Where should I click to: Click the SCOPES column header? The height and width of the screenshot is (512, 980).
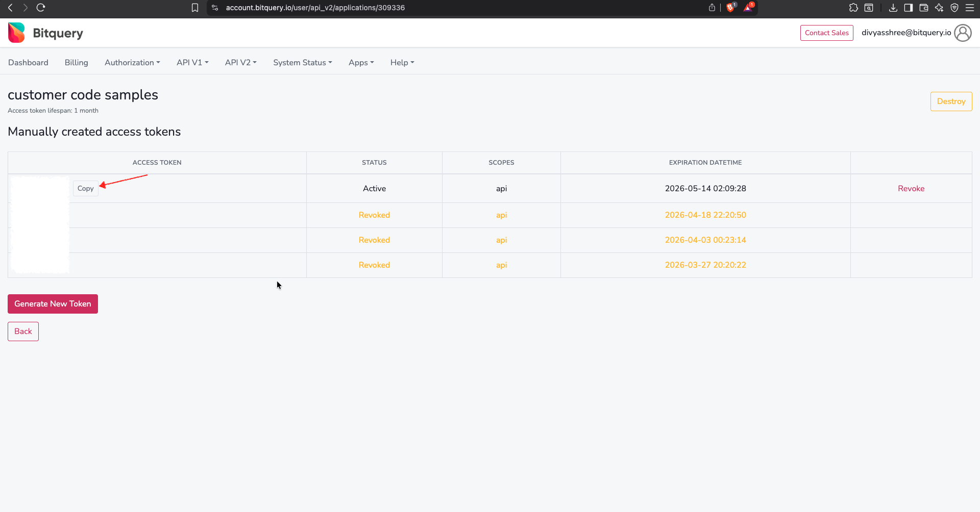(x=501, y=163)
